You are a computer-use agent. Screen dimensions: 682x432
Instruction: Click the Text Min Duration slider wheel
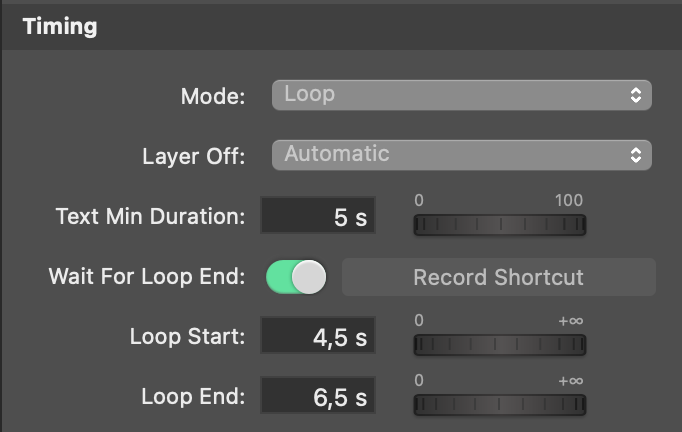click(500, 225)
